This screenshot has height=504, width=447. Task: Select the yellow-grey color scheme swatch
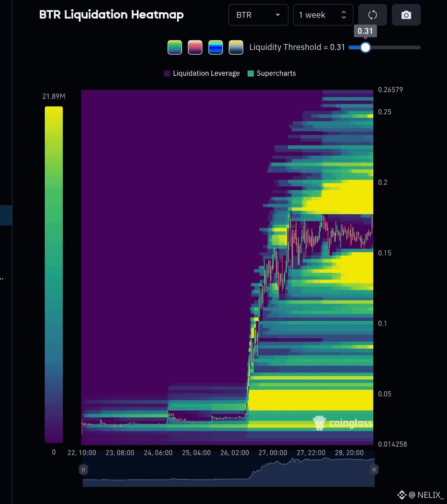pyautogui.click(x=236, y=48)
